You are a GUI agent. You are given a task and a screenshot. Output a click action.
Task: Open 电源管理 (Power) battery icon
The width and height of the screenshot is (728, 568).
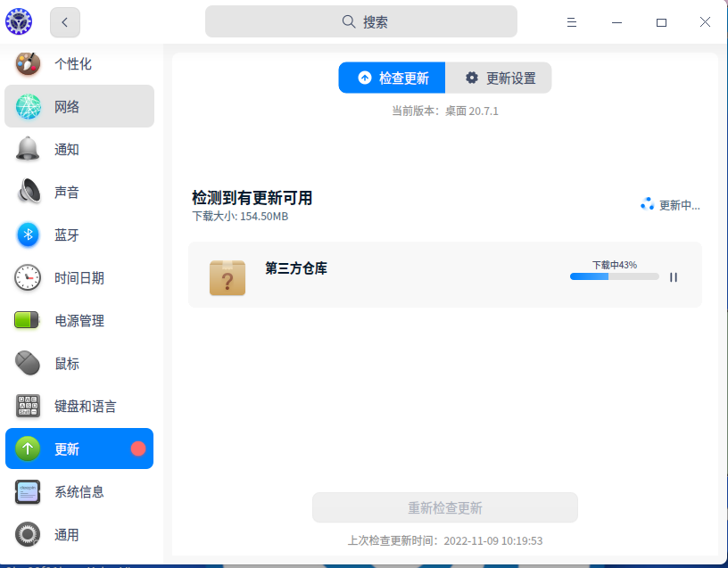(x=28, y=320)
